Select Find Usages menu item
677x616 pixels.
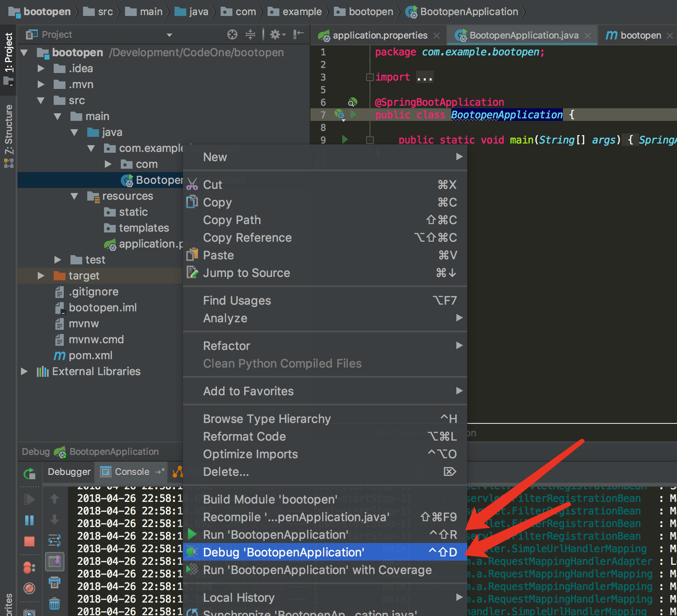tap(325, 300)
